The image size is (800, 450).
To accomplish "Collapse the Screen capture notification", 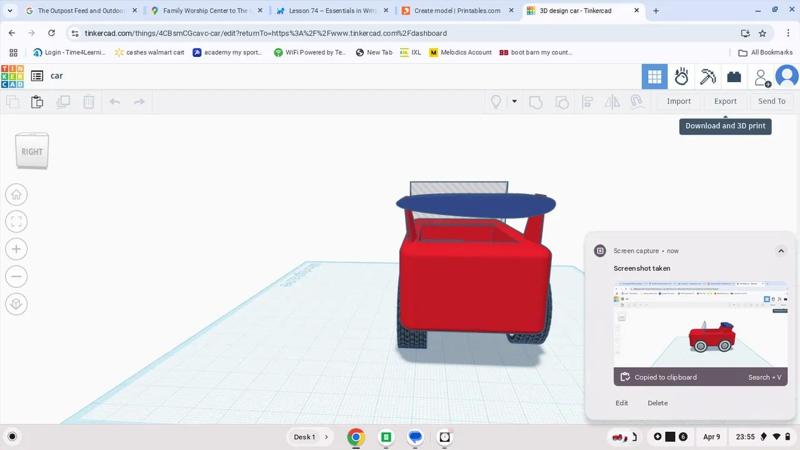I will [781, 251].
